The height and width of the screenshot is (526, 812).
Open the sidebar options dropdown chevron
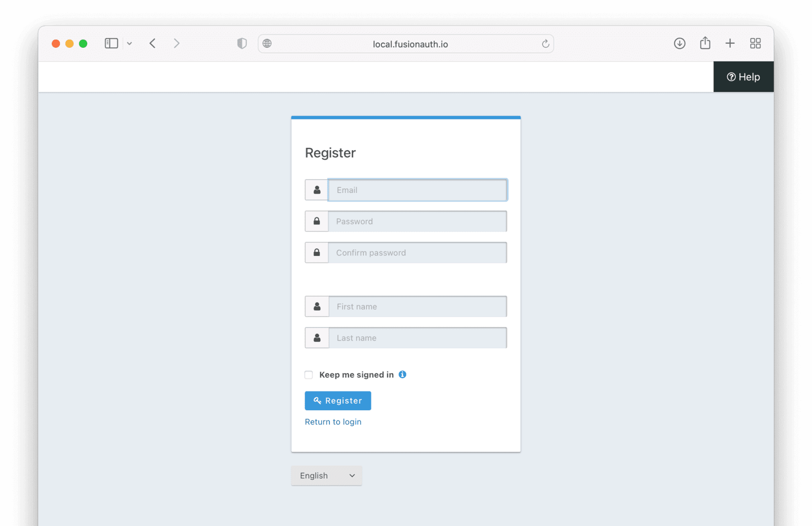(129, 44)
